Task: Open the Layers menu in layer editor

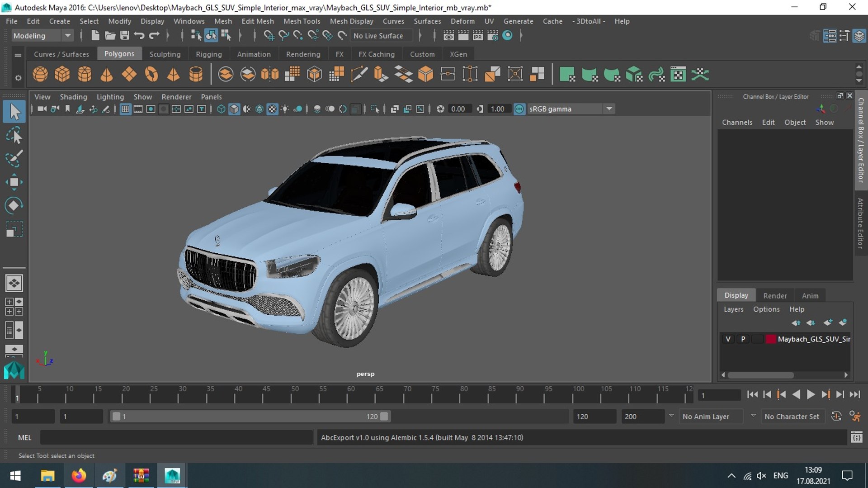Action: click(x=733, y=309)
